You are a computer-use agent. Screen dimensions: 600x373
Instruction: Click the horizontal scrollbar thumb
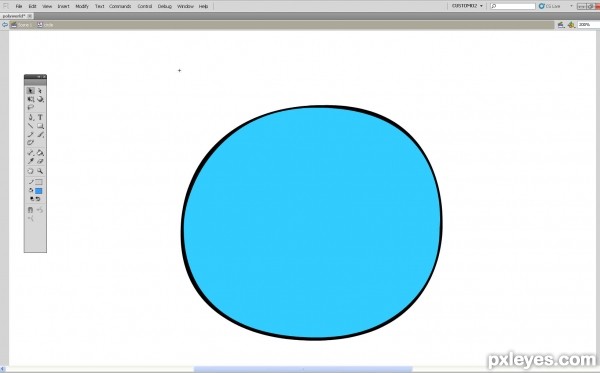pyautogui.click(x=303, y=369)
